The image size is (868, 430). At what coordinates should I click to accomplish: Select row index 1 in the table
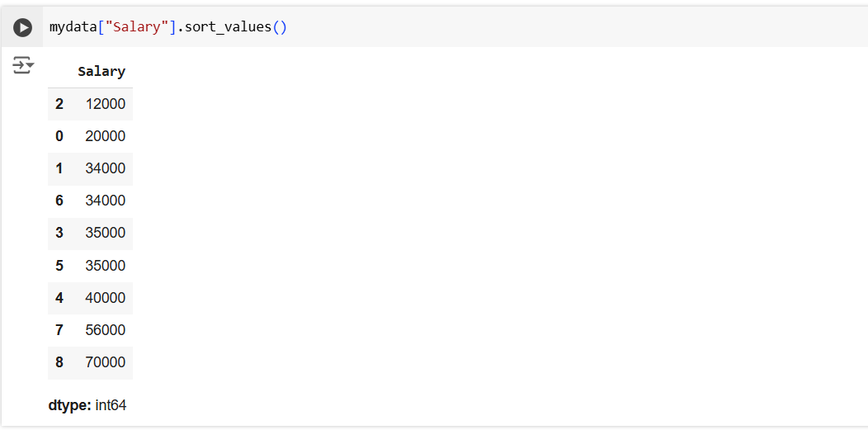[59, 168]
